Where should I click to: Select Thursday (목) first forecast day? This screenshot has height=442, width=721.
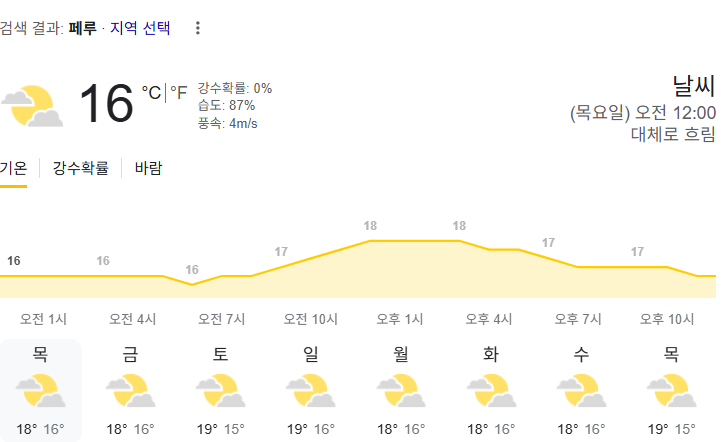40,390
